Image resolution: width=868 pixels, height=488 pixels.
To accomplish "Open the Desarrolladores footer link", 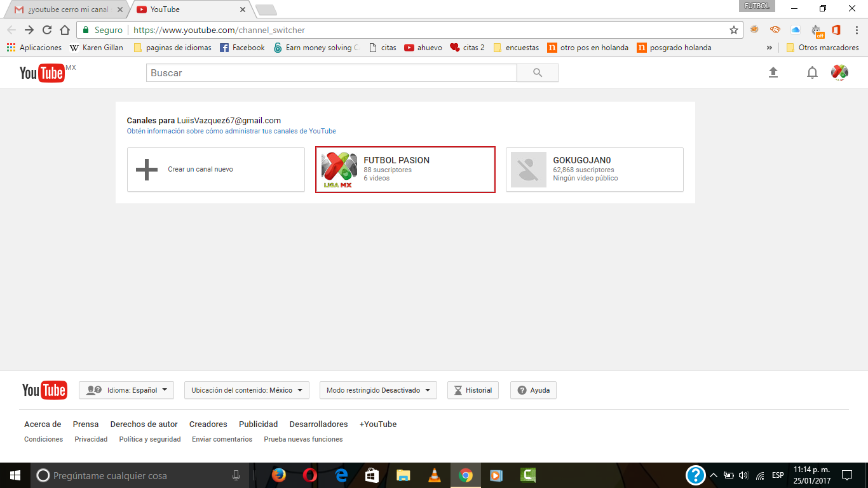I will pos(319,424).
